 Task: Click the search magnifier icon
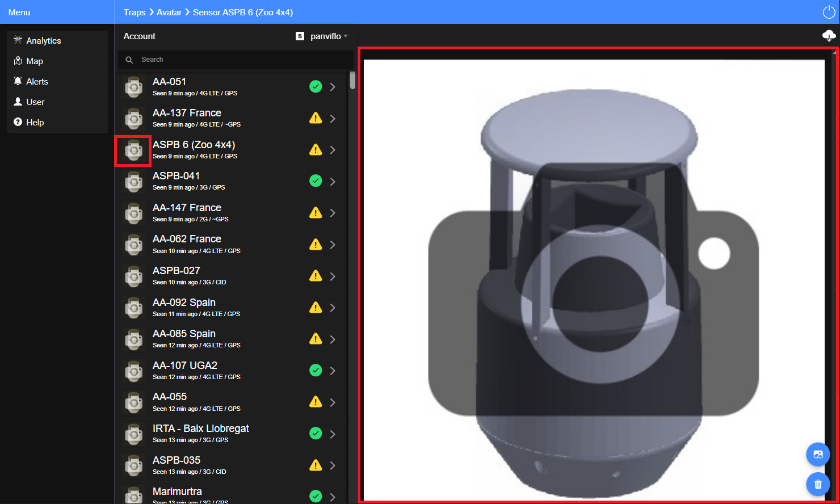click(x=129, y=60)
